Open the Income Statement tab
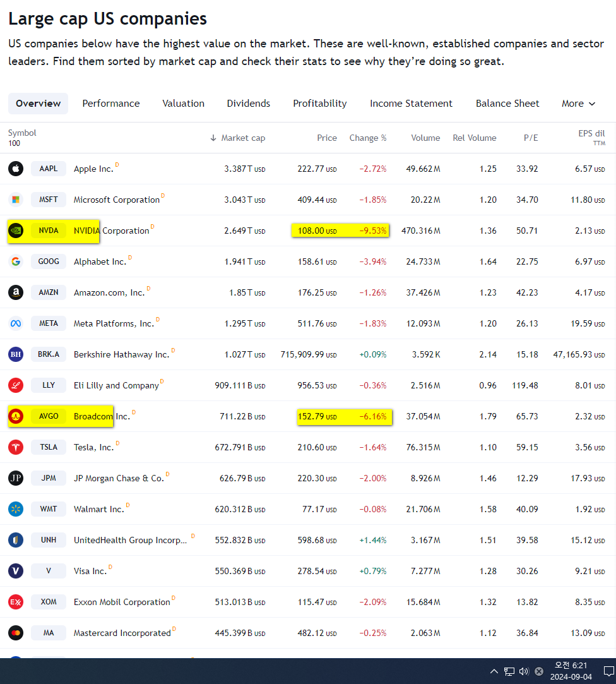 [411, 104]
